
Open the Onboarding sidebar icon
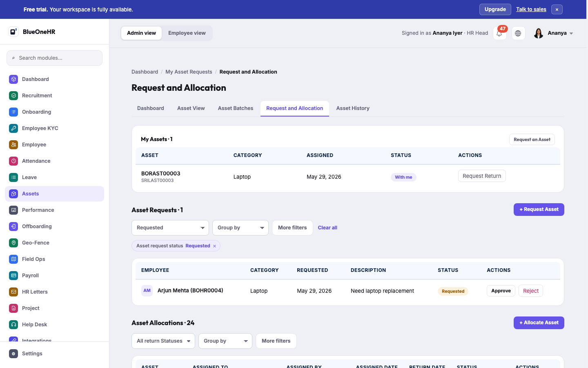(x=13, y=112)
